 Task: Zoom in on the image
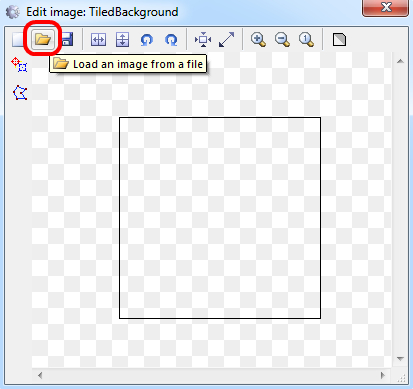258,40
